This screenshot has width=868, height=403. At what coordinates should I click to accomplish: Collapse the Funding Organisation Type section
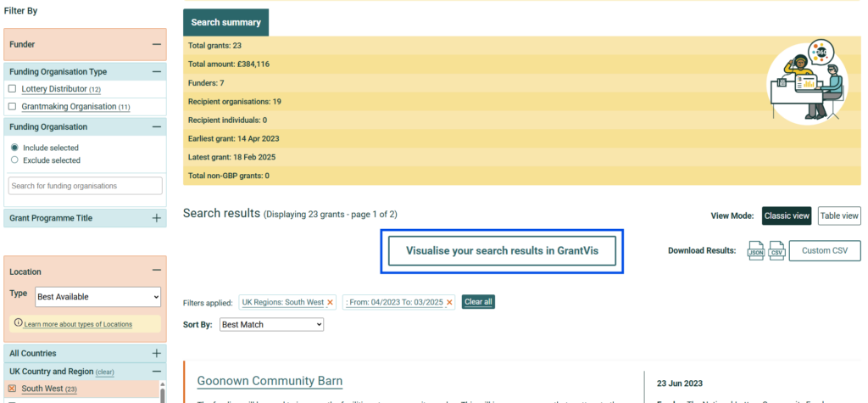(156, 72)
